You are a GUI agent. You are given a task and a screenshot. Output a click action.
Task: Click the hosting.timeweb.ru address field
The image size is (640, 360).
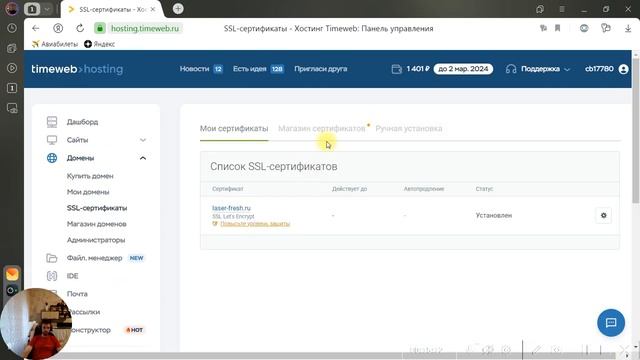[145, 28]
